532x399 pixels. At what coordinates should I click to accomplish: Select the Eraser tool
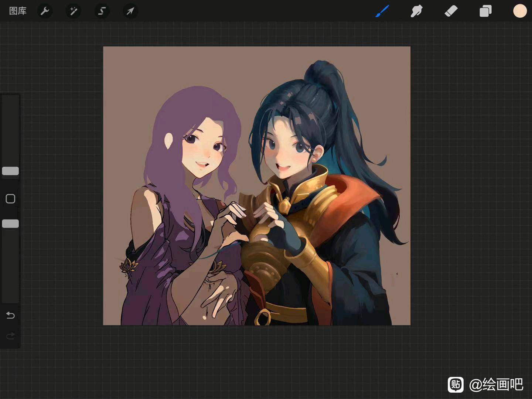451,11
